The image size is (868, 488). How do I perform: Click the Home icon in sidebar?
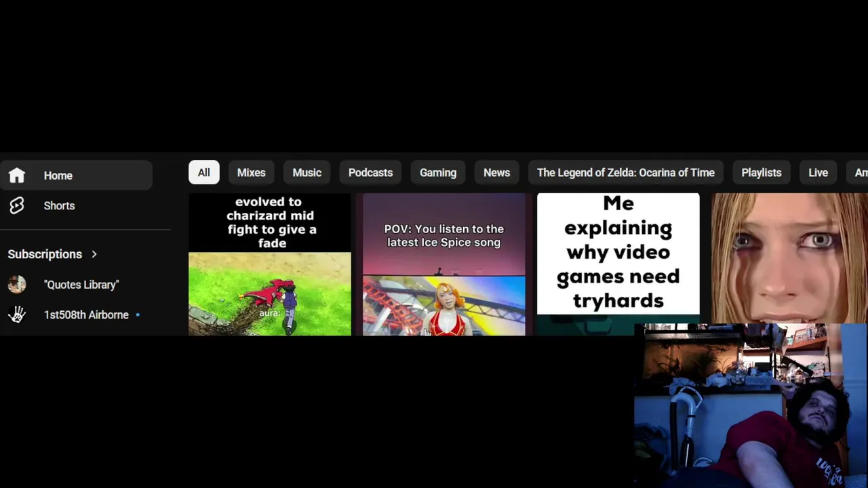point(17,176)
